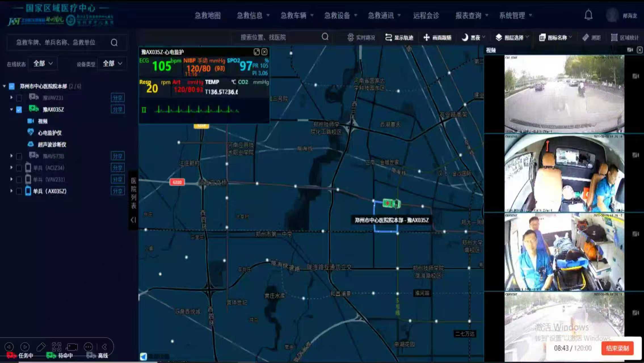Open 区域统计 area statistics tool
This screenshot has height=363, width=644.
(625, 37)
